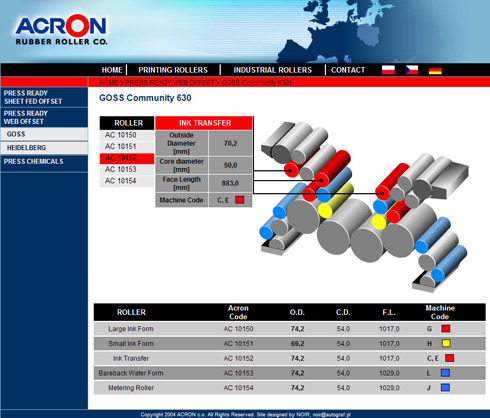Open PRESS READY SHEET FED OFFSET sidebar section
Image resolution: width=490 pixels, height=418 pixels.
click(x=44, y=97)
